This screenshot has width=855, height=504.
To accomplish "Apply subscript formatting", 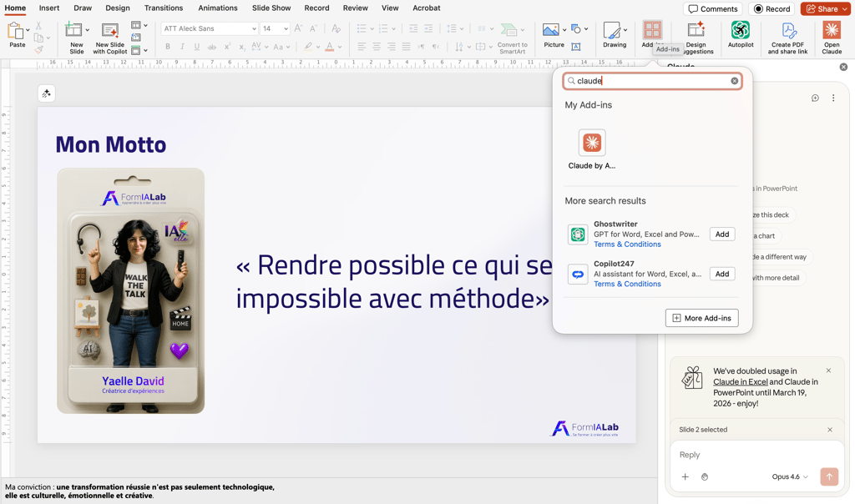I will [241, 47].
